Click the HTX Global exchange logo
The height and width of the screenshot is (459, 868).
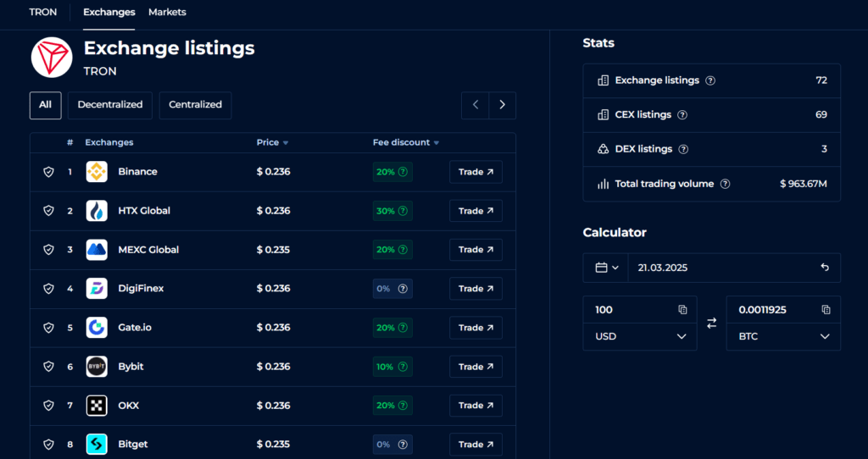(97, 211)
